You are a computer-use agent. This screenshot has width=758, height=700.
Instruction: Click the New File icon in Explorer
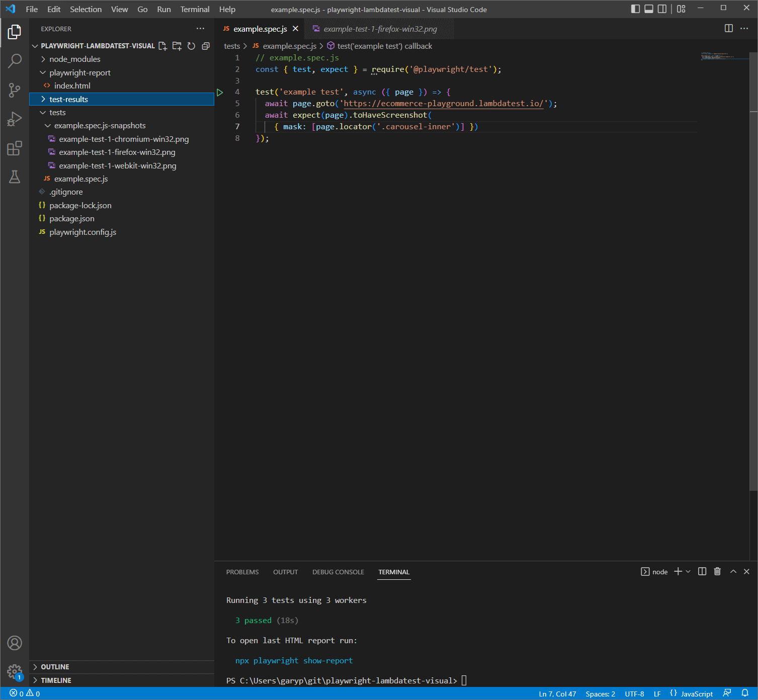(x=162, y=46)
